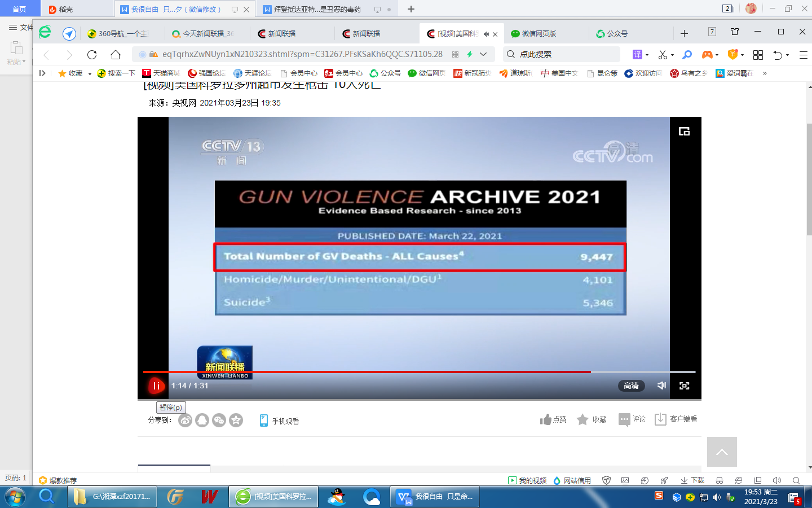Enter fullscreen mode in video player
Image resolution: width=812 pixels, height=508 pixels.
pyautogui.click(x=684, y=386)
